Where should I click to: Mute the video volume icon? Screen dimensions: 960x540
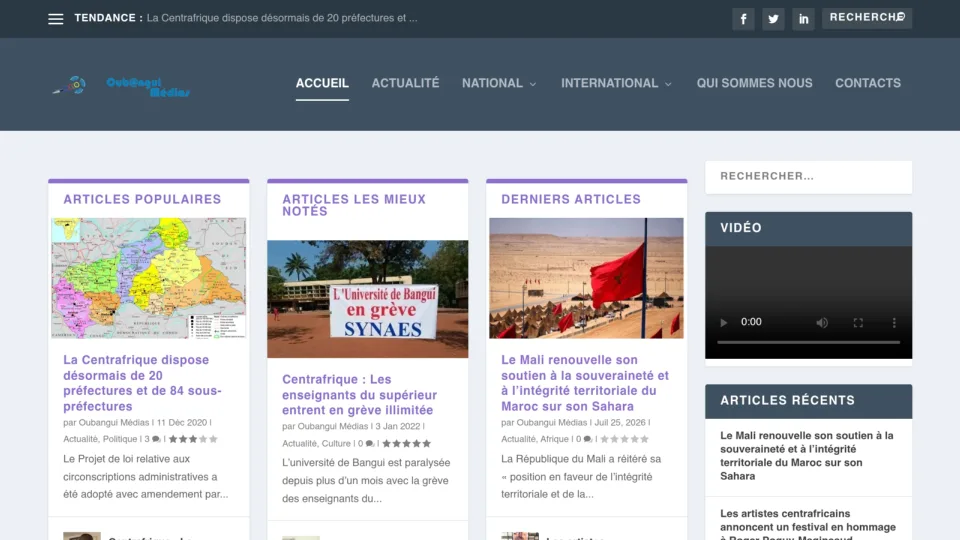click(x=822, y=323)
